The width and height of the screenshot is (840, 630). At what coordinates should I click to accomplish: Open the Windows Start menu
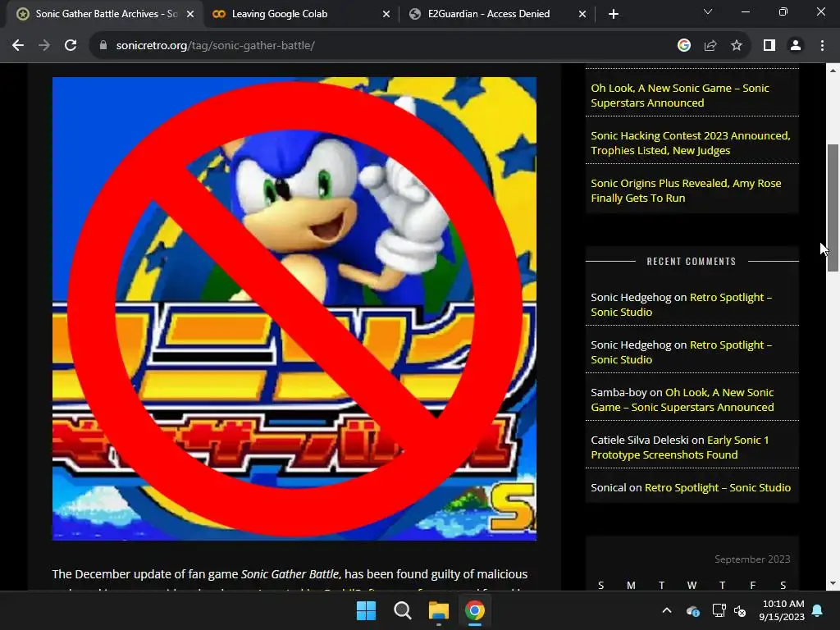pos(367,610)
